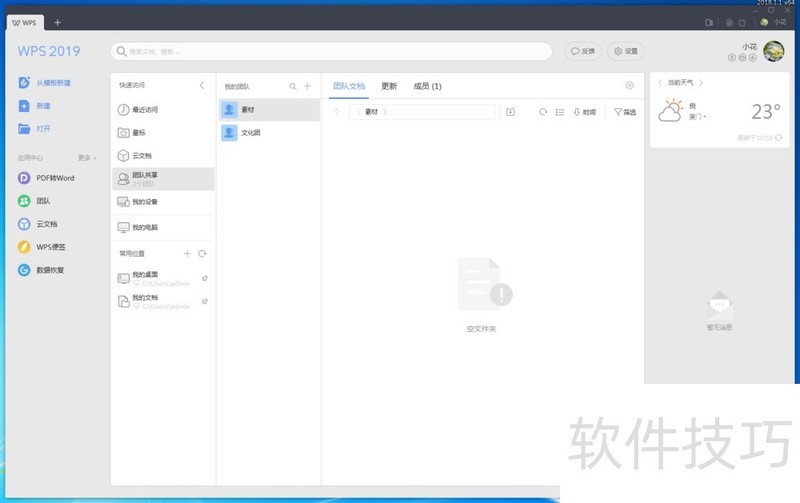Viewport: 800px width, 503px height.
Task: Select the 文化团 team
Action: pyautogui.click(x=269, y=133)
